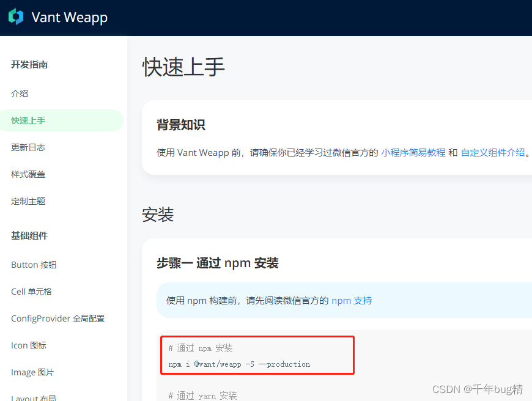Viewport: 532px width, 401px height.
Task: Open the Image 图片 component page
Action: coord(32,372)
